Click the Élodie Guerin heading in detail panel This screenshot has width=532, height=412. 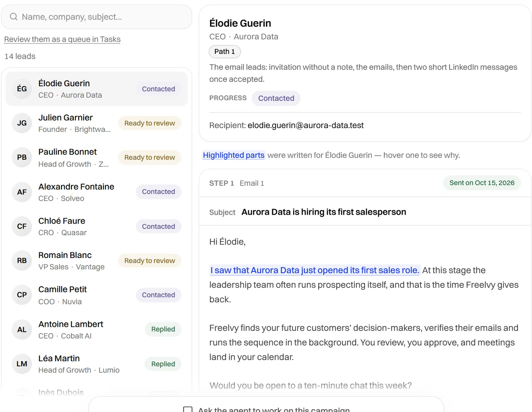pos(240,23)
